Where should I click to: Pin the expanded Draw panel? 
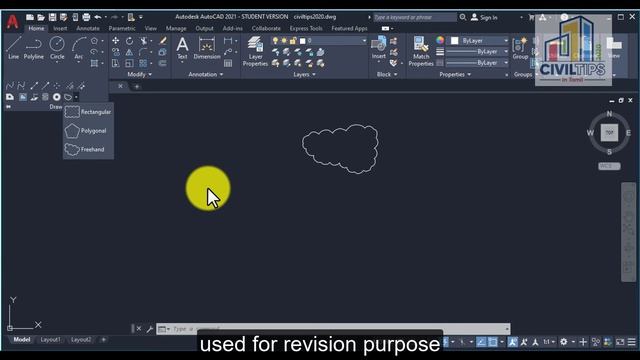point(9,107)
